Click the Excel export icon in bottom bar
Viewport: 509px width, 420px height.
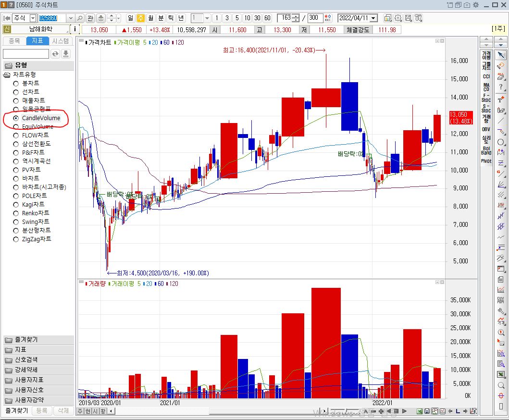420,411
